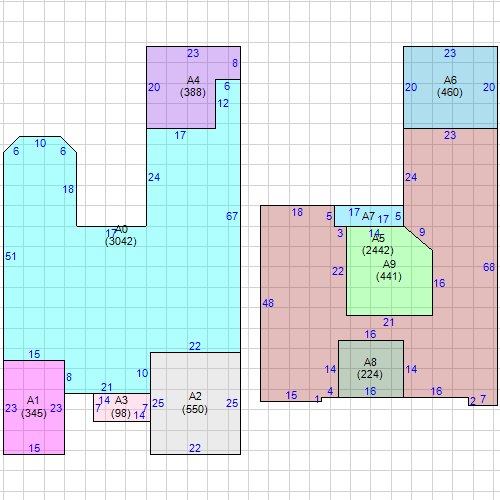Click the 23 dimension at A4's top edge
Viewport: 500px width, 500px height.
click(x=193, y=53)
